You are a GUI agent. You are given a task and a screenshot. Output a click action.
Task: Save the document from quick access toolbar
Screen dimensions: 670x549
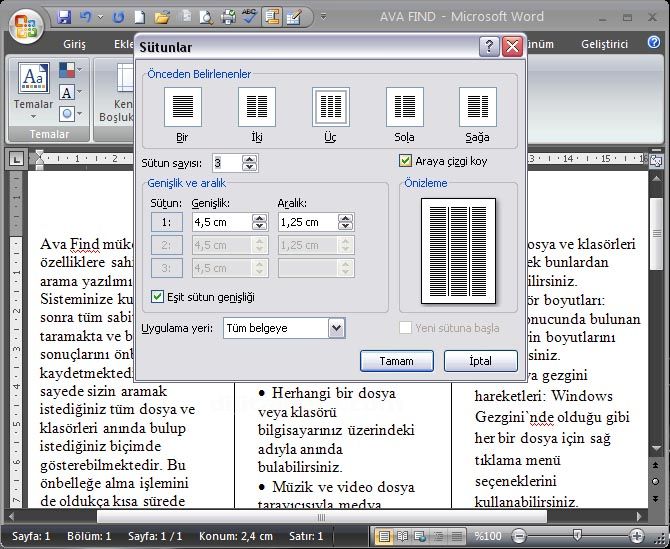(x=64, y=18)
